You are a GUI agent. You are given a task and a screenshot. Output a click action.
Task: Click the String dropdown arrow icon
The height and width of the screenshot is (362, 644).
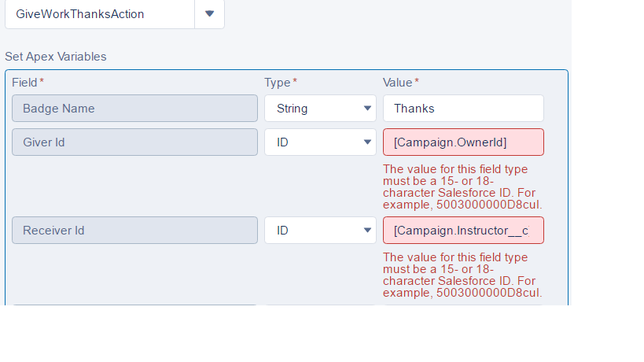367,109
